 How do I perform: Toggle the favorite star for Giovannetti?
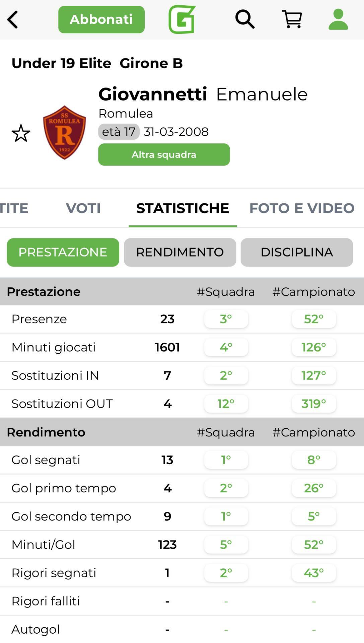pos(21,133)
